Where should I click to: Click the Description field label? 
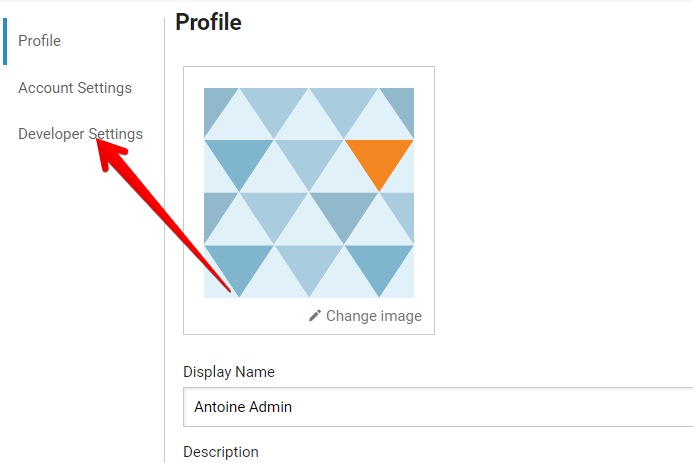click(221, 452)
